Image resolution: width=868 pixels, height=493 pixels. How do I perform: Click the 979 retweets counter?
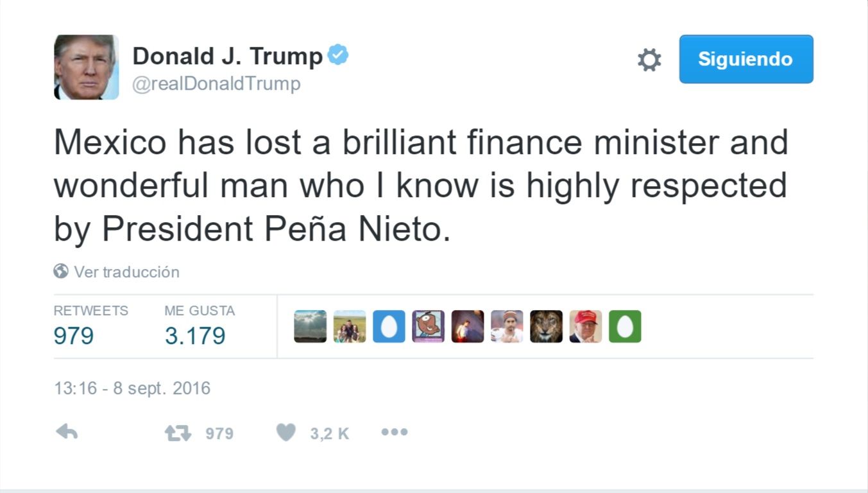tap(74, 334)
